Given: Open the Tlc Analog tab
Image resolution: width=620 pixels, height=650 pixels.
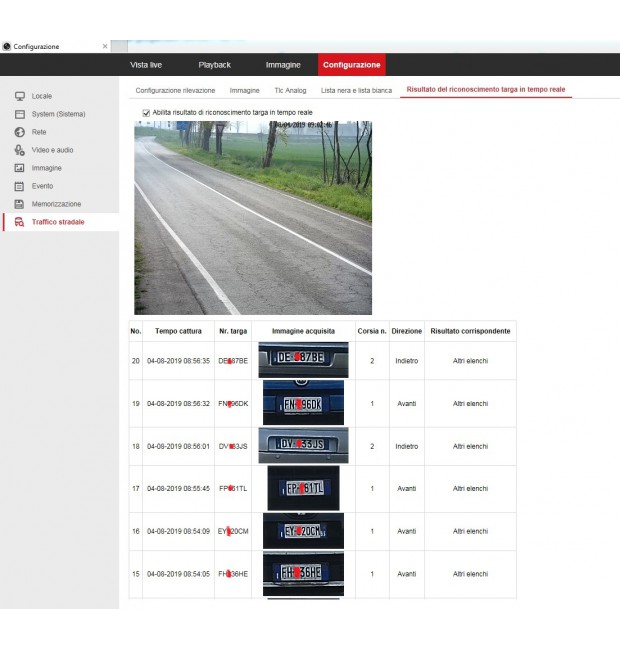Looking at the screenshot, I should click(290, 90).
